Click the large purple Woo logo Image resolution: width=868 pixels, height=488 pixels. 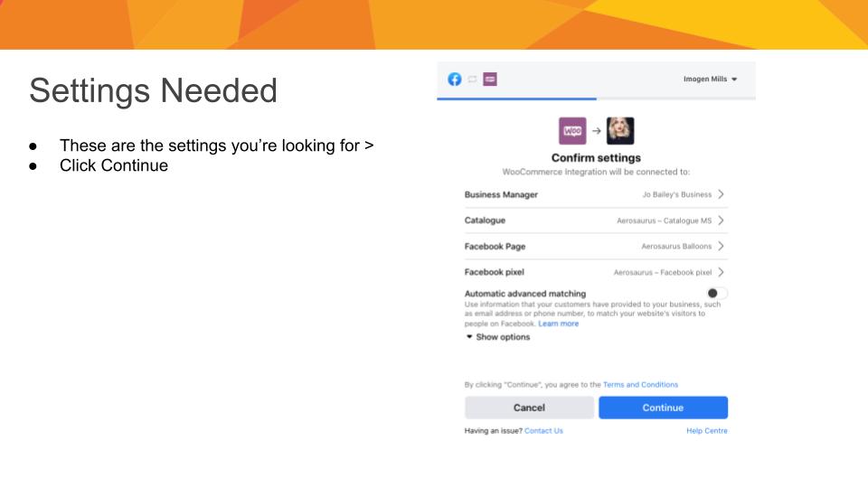(572, 131)
